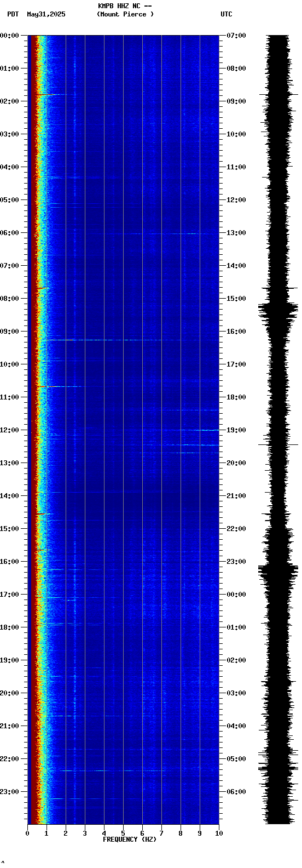Click the 11:00 PDT time label on left axis
Screen dimensions: 302x868
9,397
